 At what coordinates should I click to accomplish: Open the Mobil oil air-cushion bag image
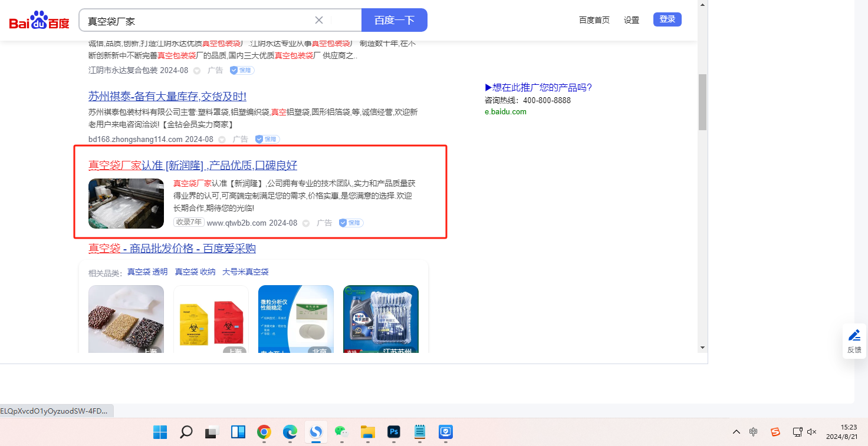(381, 319)
